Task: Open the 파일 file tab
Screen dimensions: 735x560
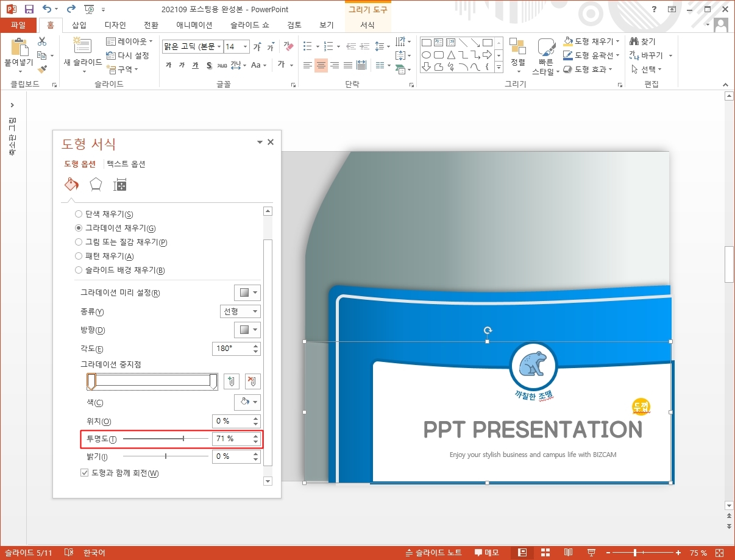Action: (x=18, y=25)
